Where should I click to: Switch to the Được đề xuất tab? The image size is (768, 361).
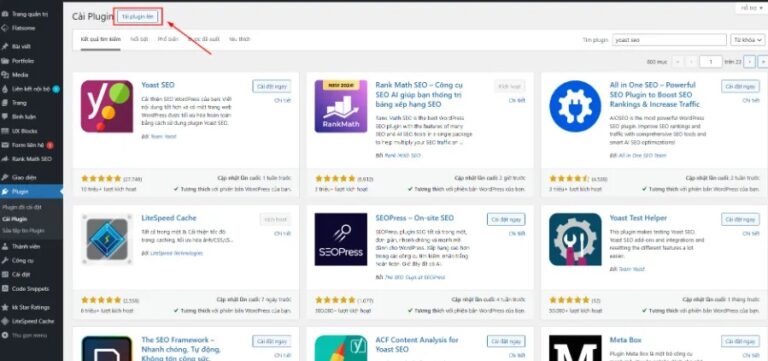[203, 39]
